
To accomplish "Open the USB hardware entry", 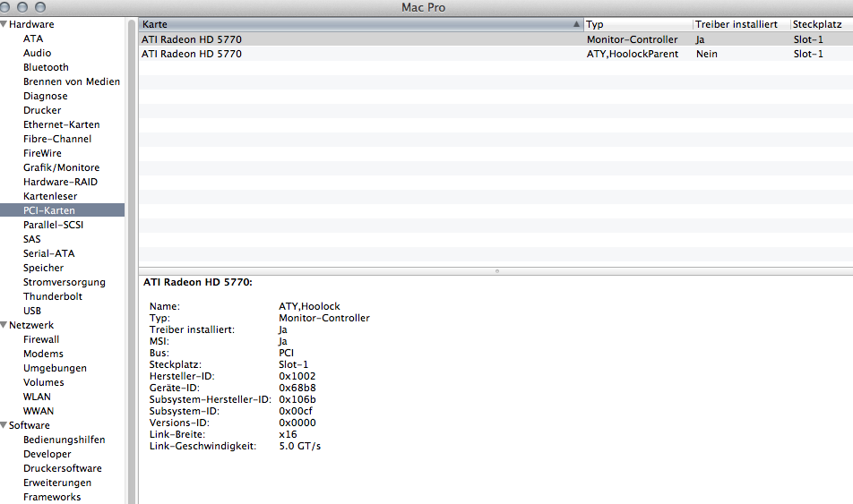I will point(32,311).
